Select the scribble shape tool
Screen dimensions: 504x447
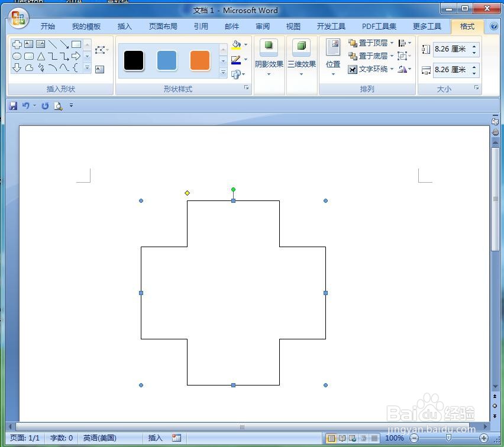[41, 68]
